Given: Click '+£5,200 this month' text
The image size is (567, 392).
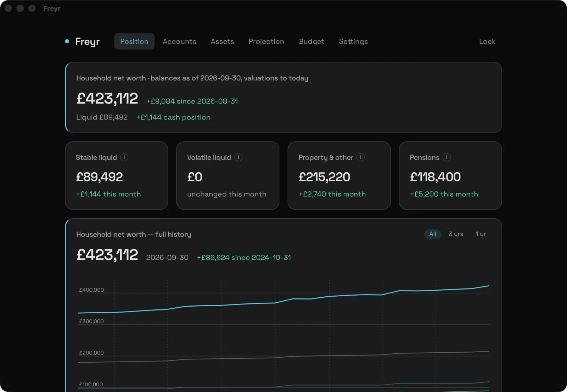Looking at the screenshot, I should pyautogui.click(x=444, y=194).
